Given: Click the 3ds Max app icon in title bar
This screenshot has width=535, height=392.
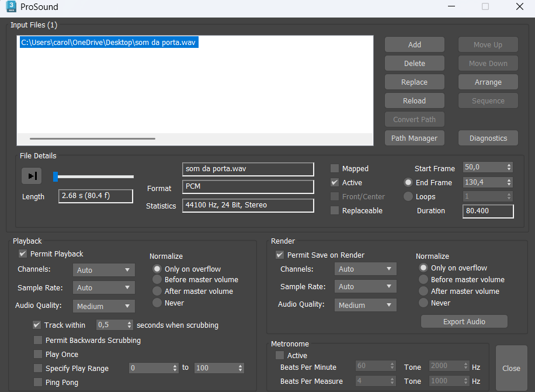Looking at the screenshot, I should coord(11,7).
